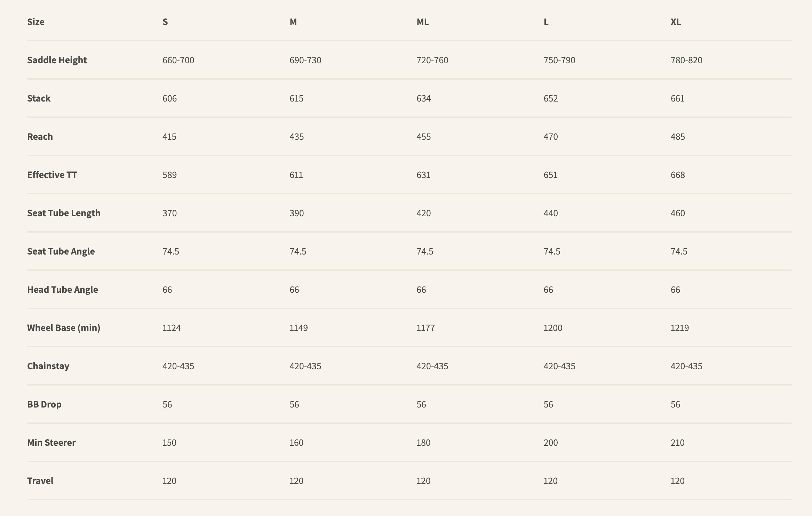Image resolution: width=812 pixels, height=516 pixels.
Task: Select Seat Tube Length value 440
Action: click(550, 213)
